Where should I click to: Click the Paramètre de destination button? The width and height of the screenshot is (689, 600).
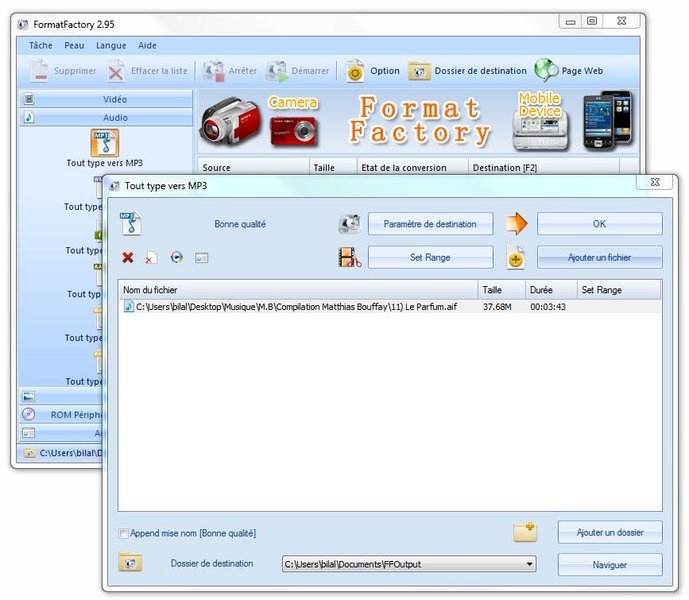tap(430, 224)
